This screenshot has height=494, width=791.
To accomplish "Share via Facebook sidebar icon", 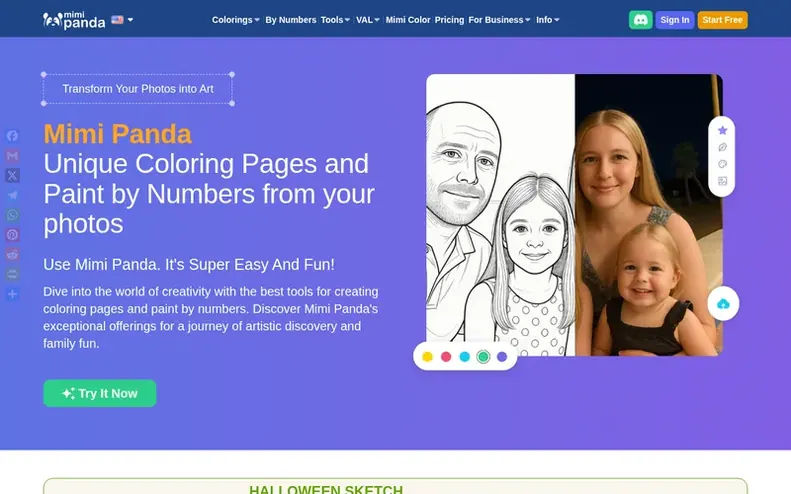I will (x=13, y=136).
